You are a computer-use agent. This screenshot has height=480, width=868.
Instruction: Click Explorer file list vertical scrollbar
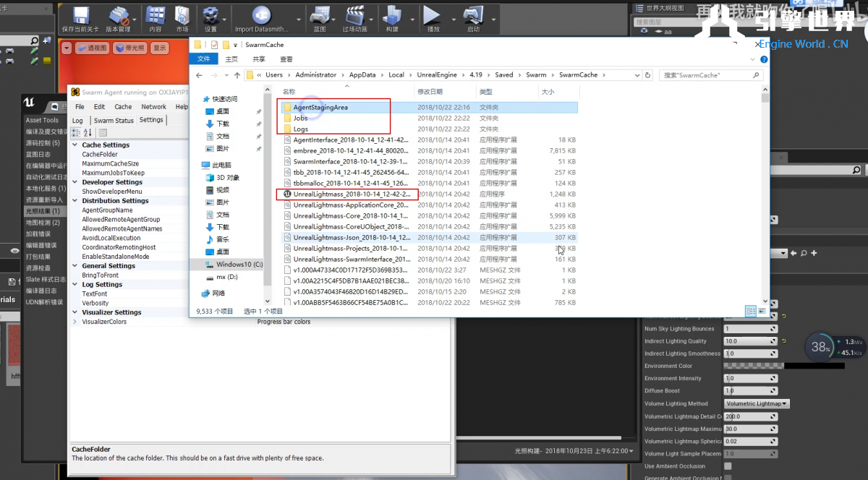(765, 195)
